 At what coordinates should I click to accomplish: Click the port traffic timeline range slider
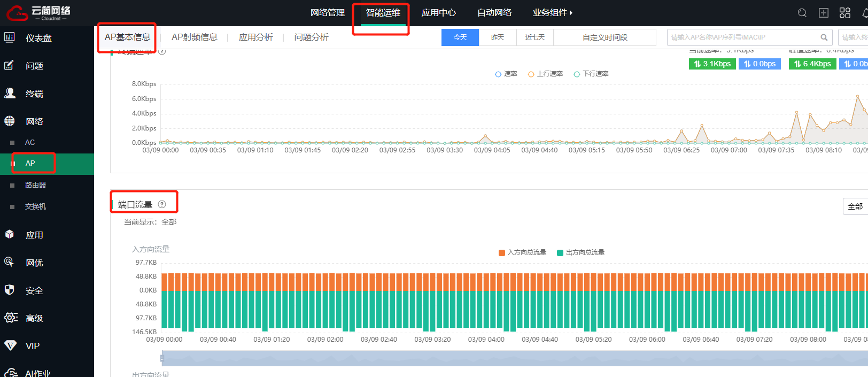coord(513,358)
